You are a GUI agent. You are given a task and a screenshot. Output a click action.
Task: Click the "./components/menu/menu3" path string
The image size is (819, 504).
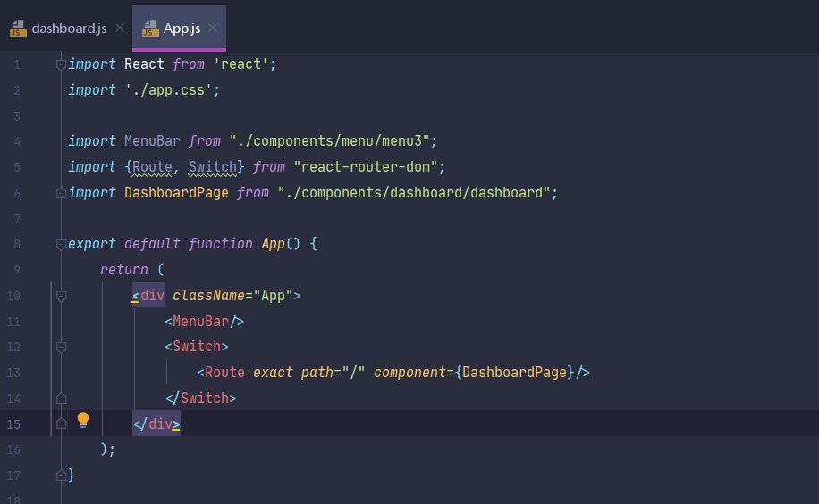tap(330, 141)
